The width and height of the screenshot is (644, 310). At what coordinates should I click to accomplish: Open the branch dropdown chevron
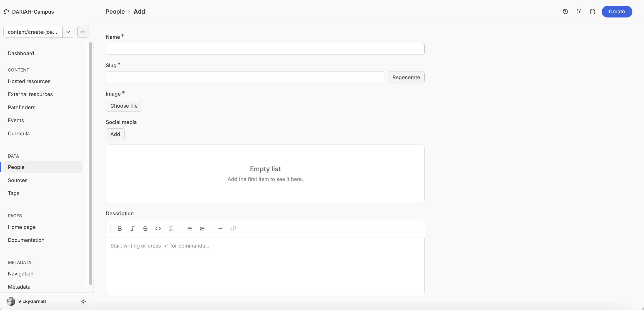click(x=68, y=32)
